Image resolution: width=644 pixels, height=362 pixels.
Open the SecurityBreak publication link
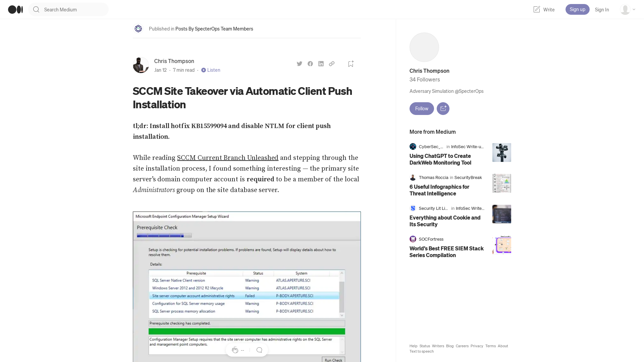point(468,177)
